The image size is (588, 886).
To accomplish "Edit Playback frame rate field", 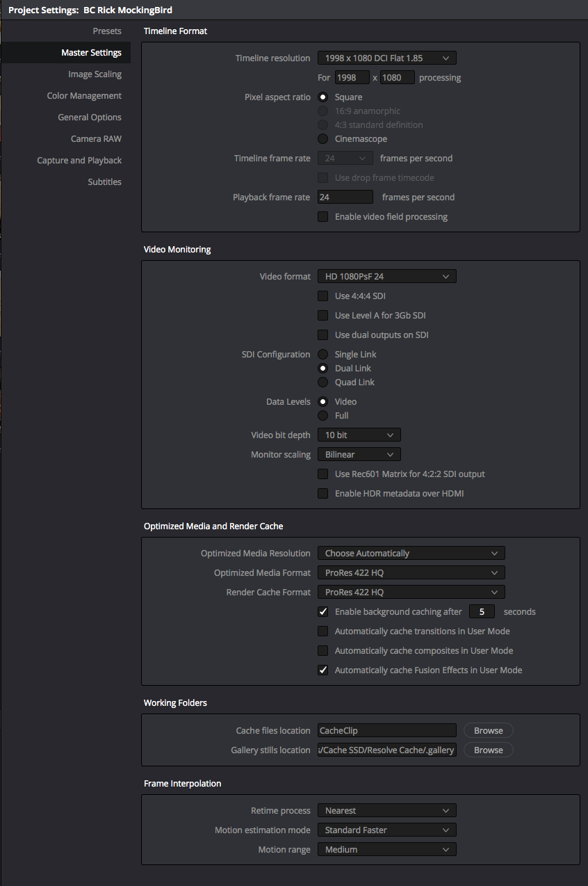I will click(x=345, y=198).
